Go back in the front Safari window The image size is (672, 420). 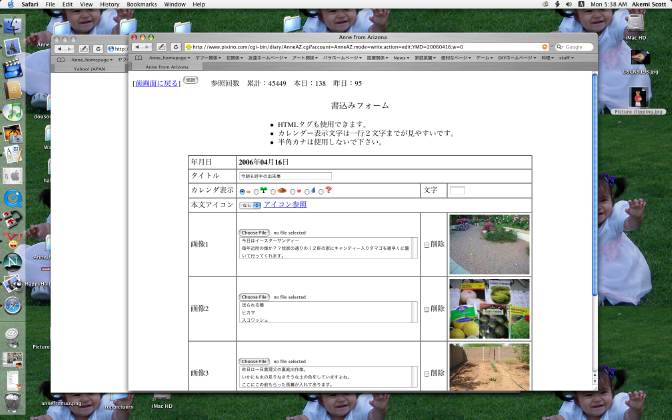tap(137, 47)
